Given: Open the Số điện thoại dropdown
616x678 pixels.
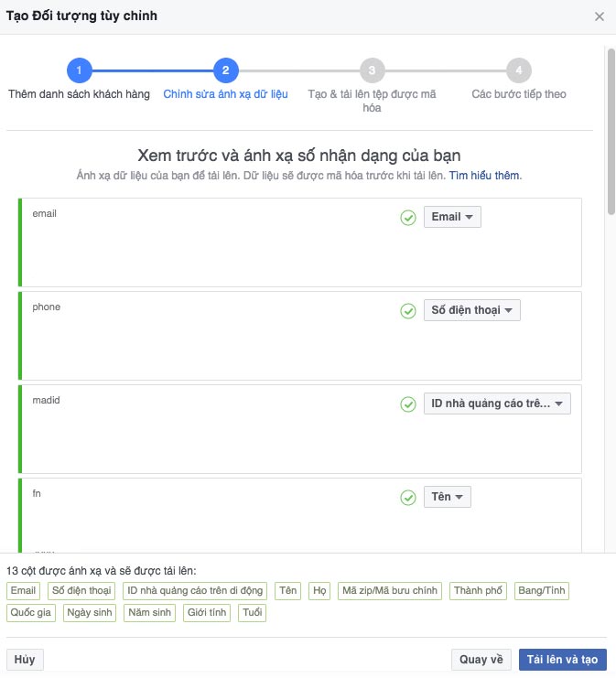Looking at the screenshot, I should [472, 310].
